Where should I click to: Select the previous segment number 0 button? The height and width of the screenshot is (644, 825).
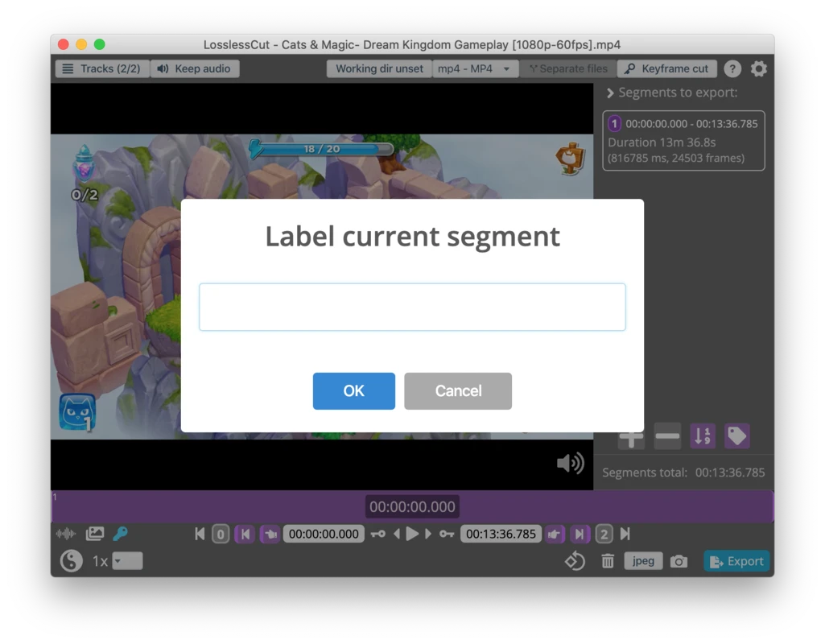pos(221,535)
